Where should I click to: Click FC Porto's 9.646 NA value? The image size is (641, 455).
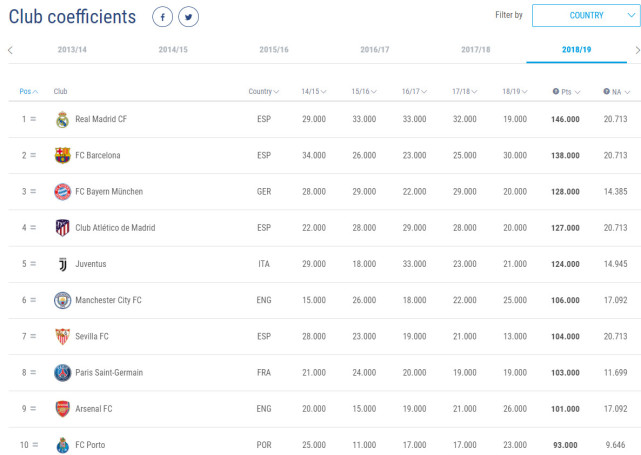(x=616, y=445)
